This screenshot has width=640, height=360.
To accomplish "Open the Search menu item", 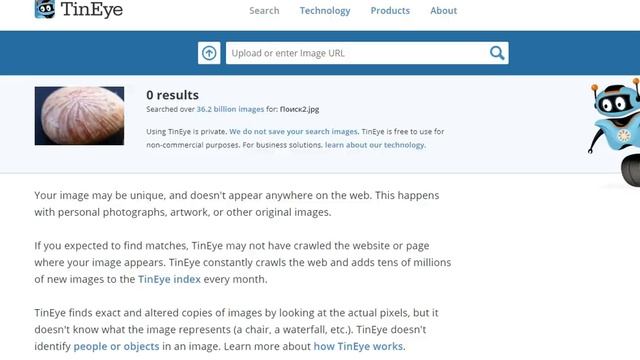I will tap(264, 11).
